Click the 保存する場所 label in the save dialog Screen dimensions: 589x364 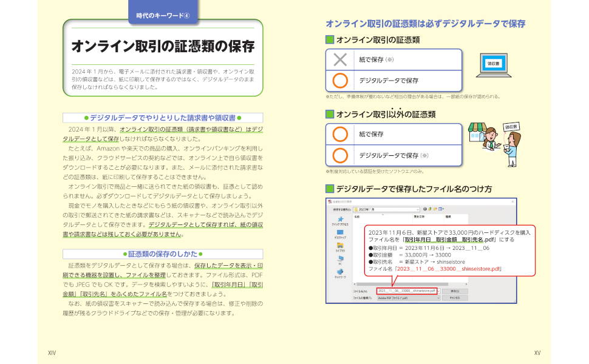[x=341, y=209]
